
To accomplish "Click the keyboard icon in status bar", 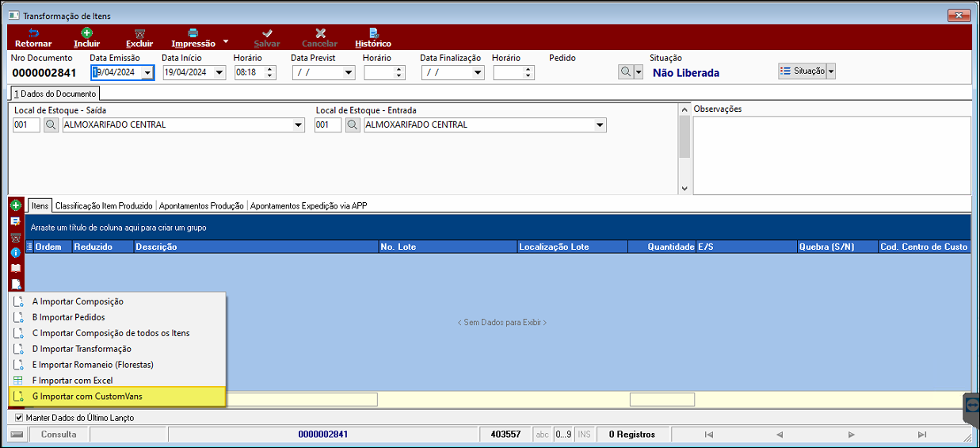I will click(17, 435).
